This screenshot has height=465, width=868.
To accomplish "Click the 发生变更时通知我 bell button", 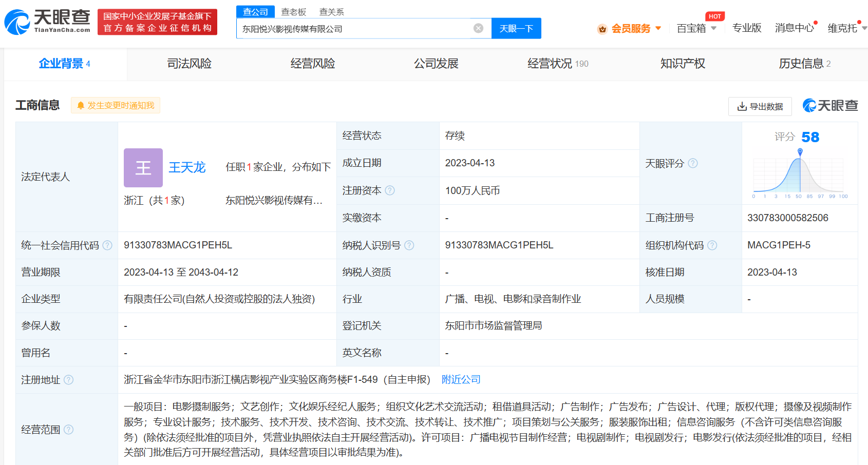I will pos(116,105).
